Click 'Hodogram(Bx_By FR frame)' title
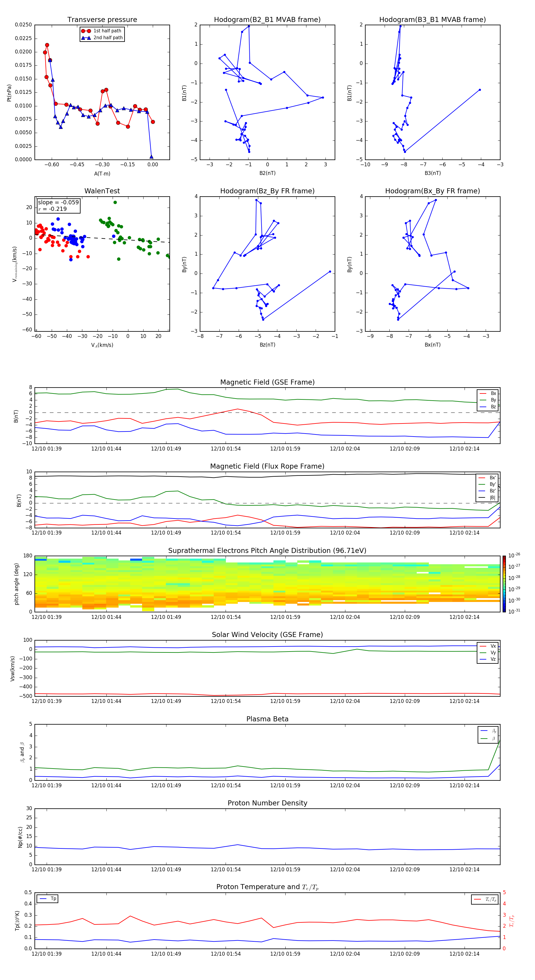This screenshot has width=535, height=980. click(432, 191)
